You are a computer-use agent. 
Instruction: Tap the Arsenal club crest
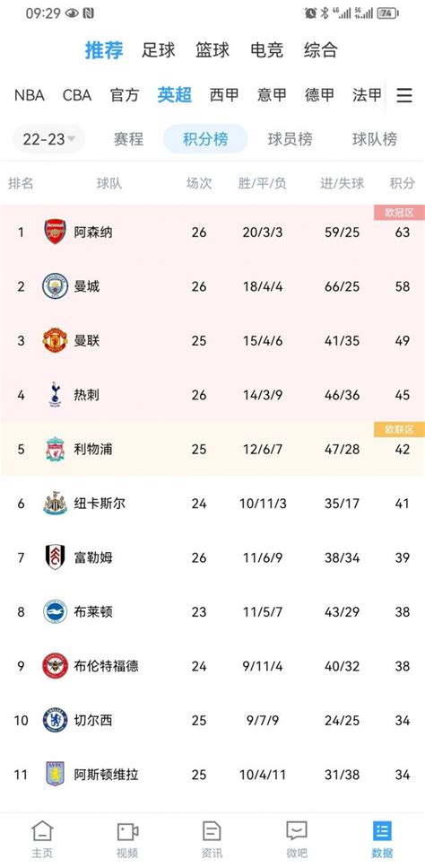coord(56,232)
